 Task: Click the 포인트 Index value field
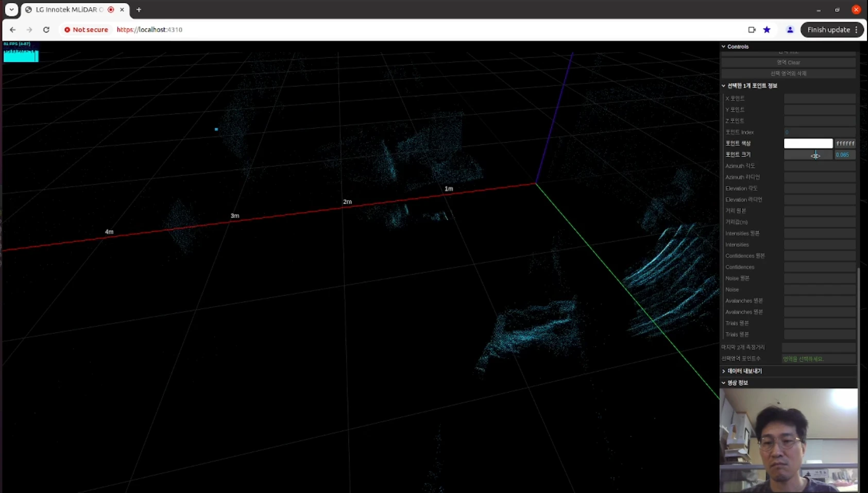820,132
